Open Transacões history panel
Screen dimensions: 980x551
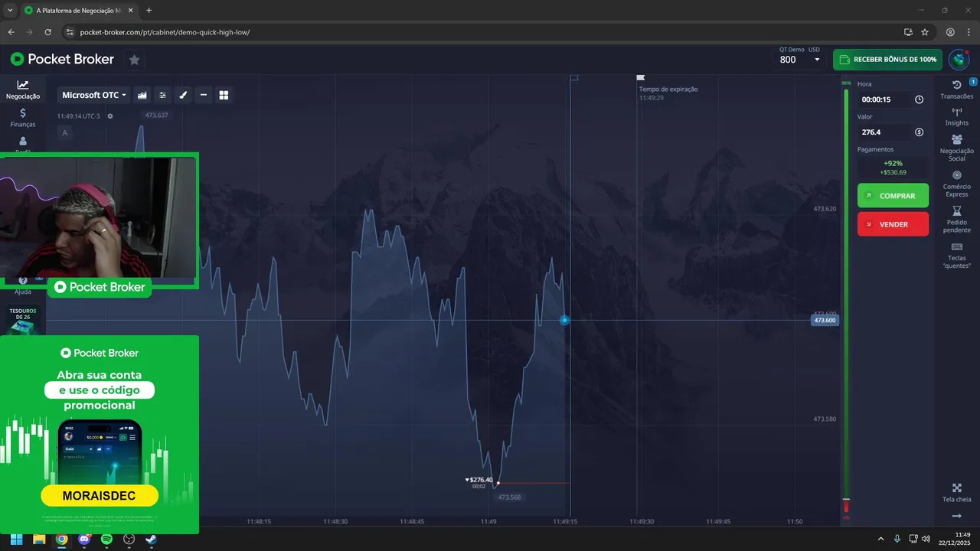(957, 90)
